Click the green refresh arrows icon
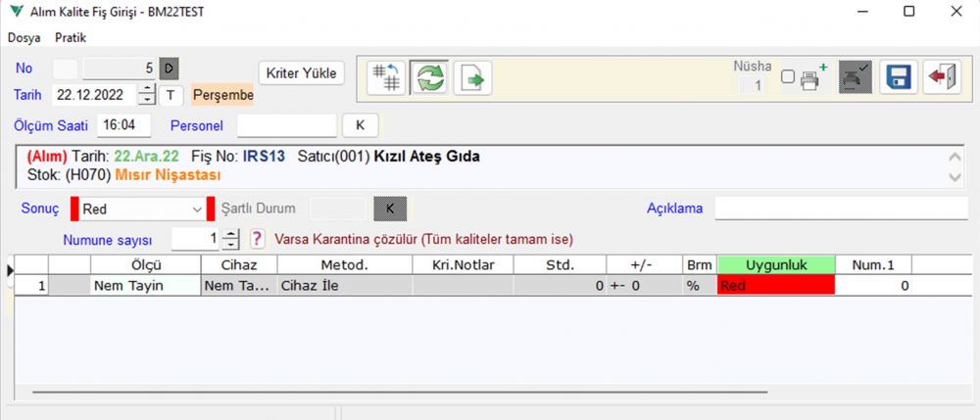The width and height of the screenshot is (980, 420). coord(429,78)
